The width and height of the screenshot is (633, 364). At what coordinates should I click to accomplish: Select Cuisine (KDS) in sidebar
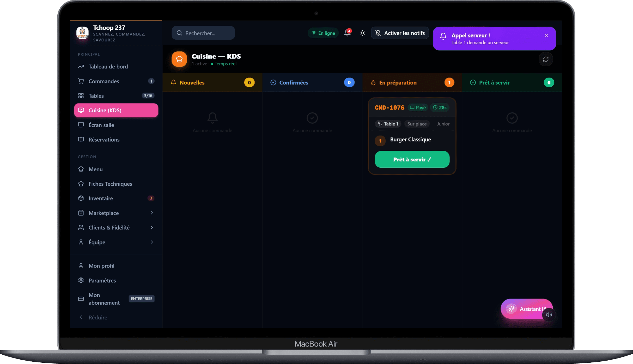pyautogui.click(x=116, y=110)
